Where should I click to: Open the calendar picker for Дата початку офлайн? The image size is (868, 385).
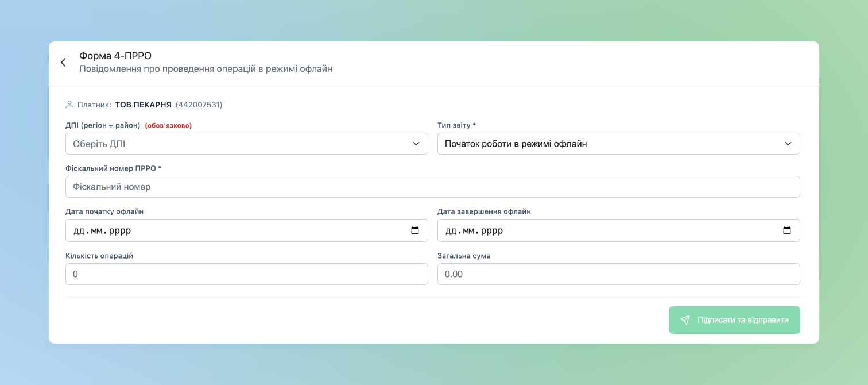(415, 230)
